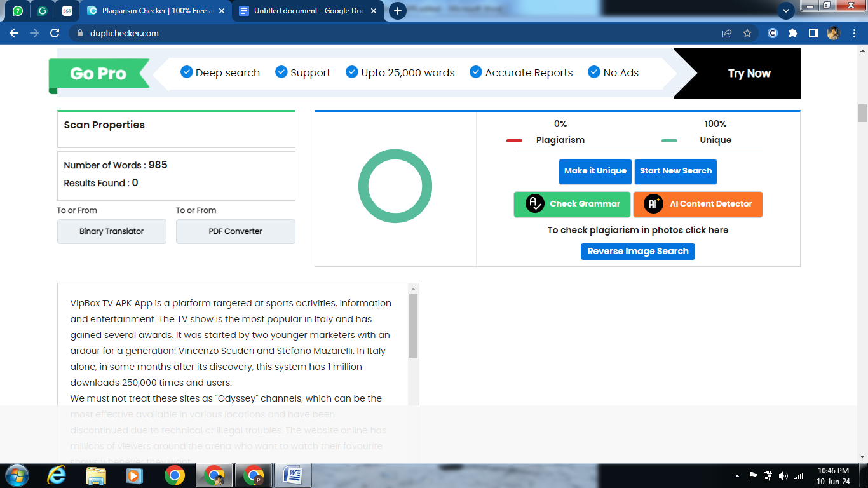
Task: Open the Action Center flag icon
Action: [752, 476]
